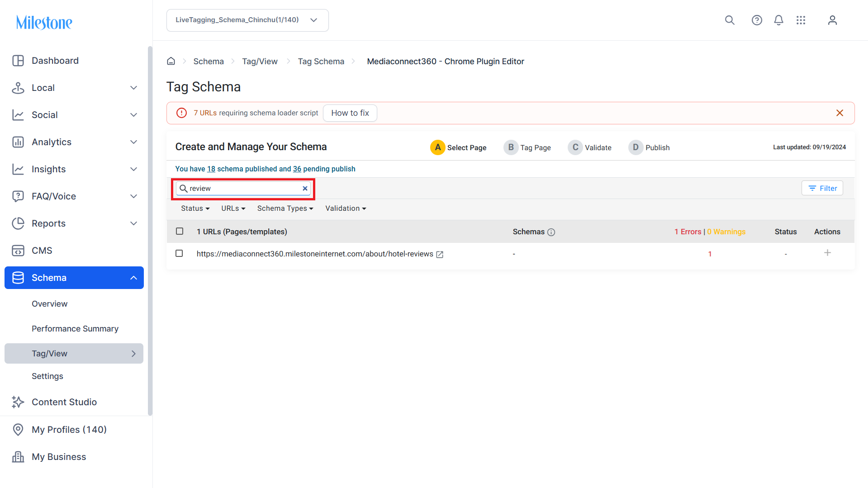Image resolution: width=868 pixels, height=488 pixels.
Task: Open the apps grid icon
Action: (801, 20)
